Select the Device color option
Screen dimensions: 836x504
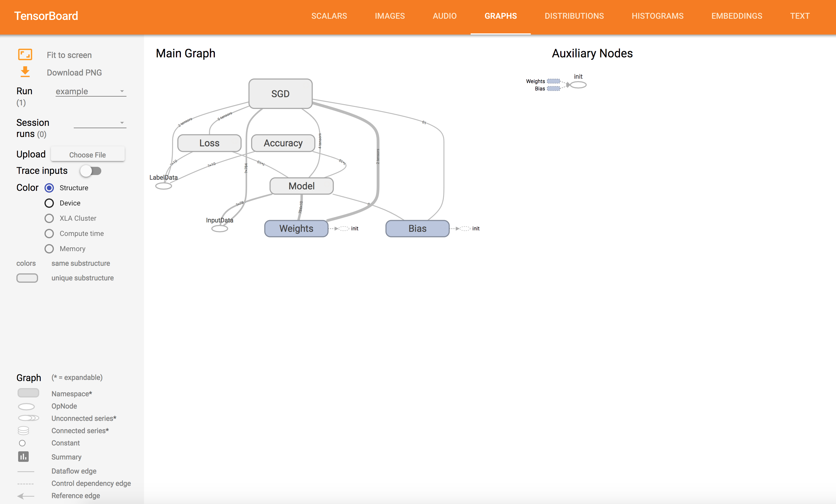[49, 203]
